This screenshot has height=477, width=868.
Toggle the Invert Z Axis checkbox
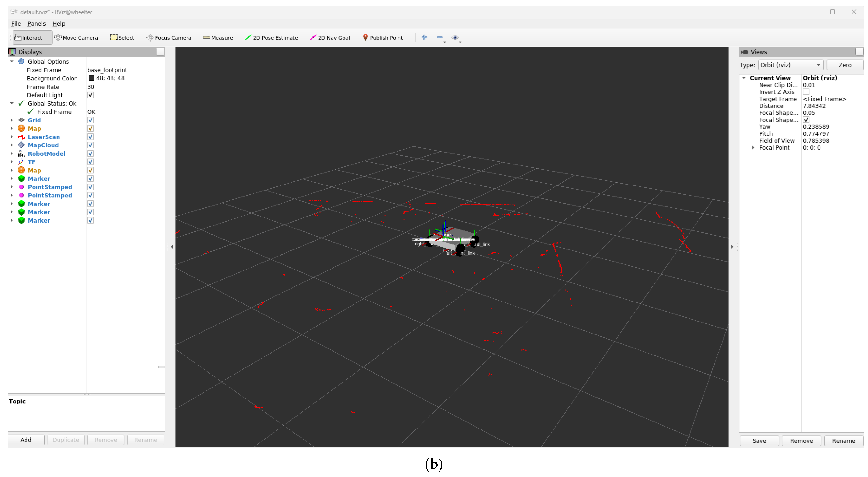(x=806, y=92)
